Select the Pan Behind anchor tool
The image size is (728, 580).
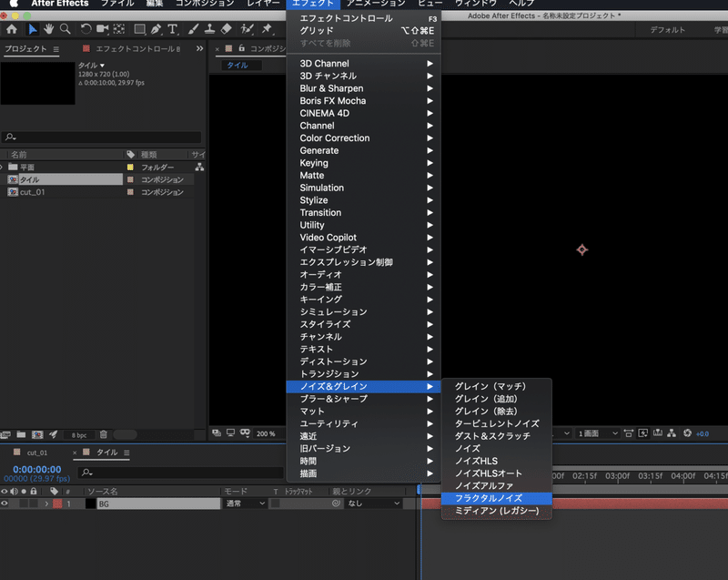point(119,29)
